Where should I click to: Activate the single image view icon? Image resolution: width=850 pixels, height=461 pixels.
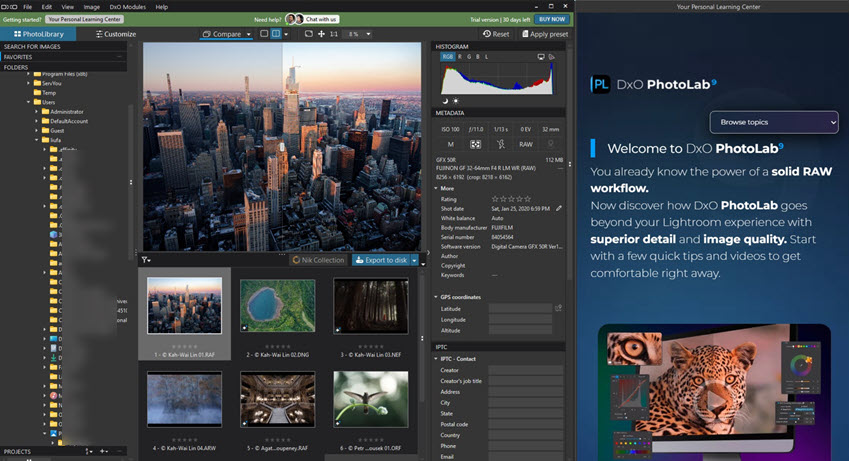pyautogui.click(x=264, y=34)
